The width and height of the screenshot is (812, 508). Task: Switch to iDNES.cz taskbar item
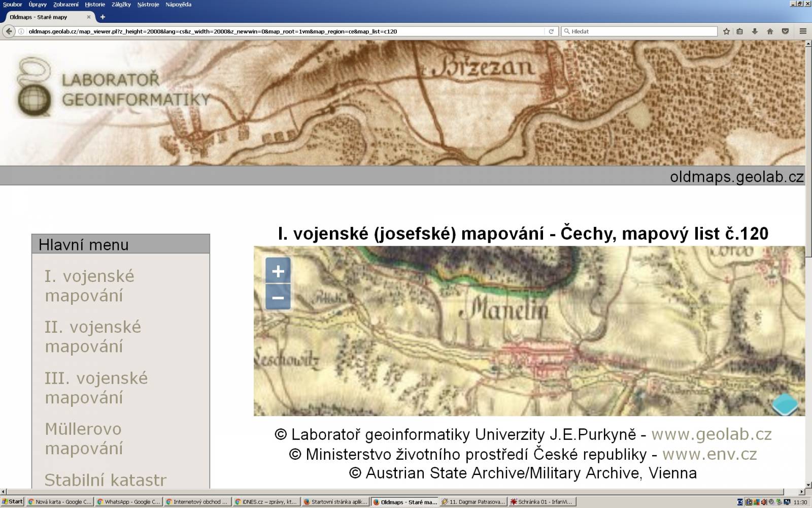point(266,502)
